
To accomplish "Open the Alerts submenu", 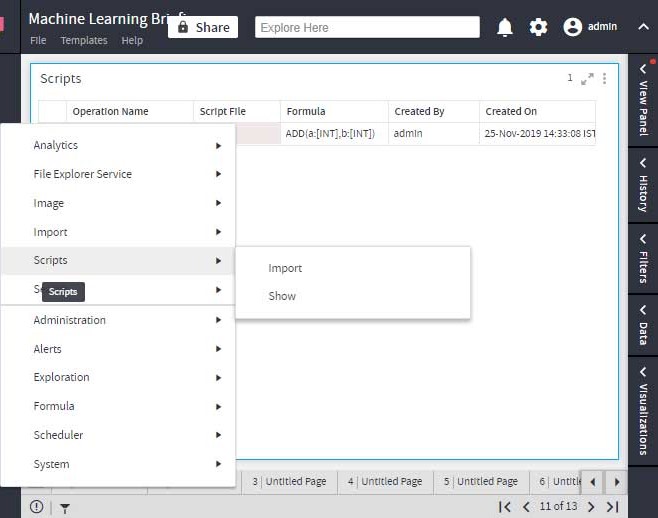I will [118, 349].
